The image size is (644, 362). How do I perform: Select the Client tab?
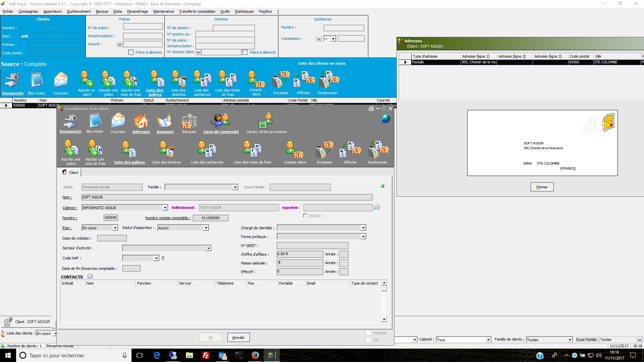(70, 173)
